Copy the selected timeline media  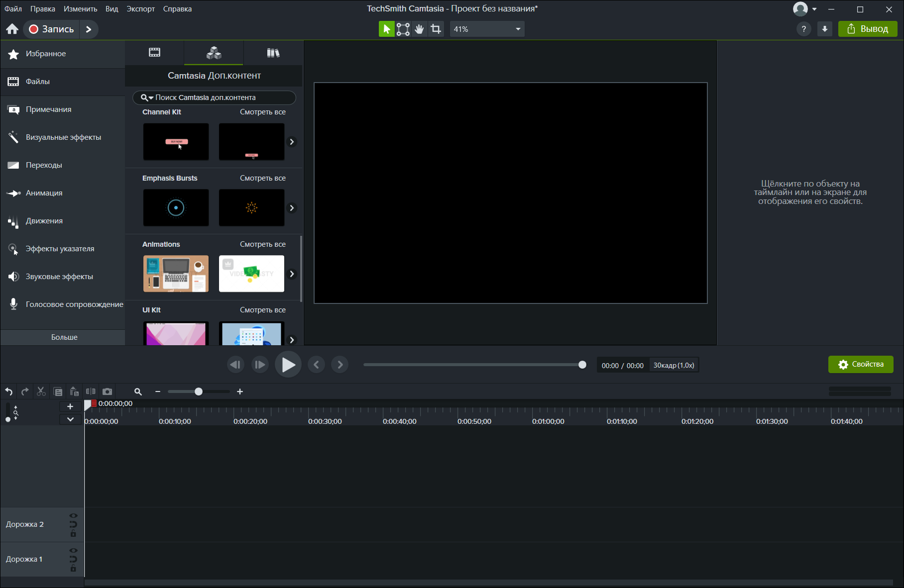click(x=58, y=392)
